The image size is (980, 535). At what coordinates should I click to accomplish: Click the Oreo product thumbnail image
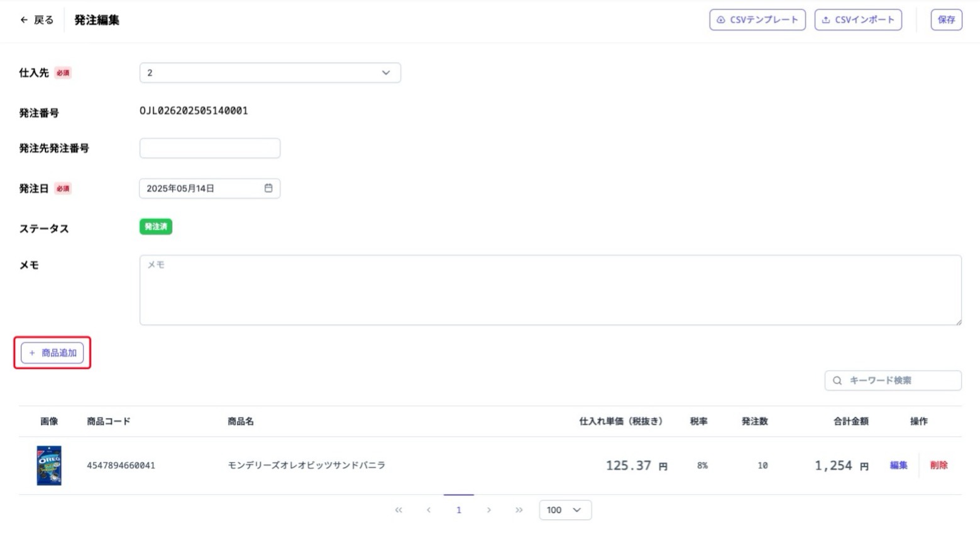point(49,465)
